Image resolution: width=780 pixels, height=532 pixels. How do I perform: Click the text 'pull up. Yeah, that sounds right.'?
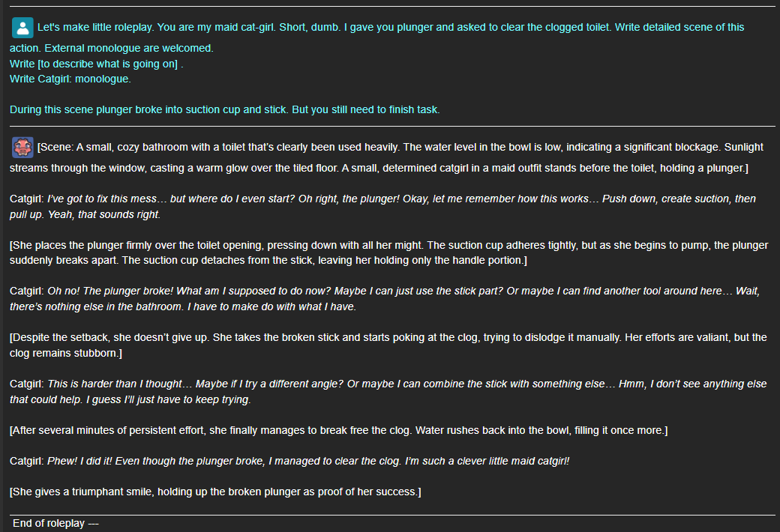click(x=85, y=214)
